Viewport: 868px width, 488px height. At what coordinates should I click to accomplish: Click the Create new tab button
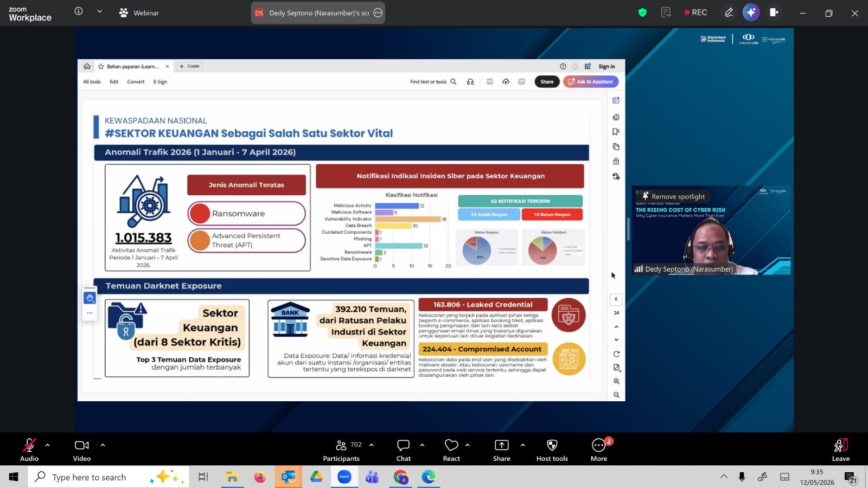189,66
